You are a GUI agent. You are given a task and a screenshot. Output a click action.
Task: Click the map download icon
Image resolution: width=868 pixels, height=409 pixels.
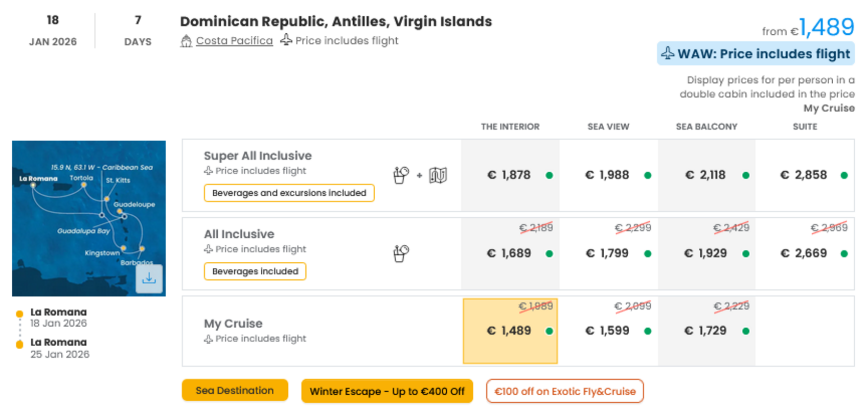[x=149, y=279]
